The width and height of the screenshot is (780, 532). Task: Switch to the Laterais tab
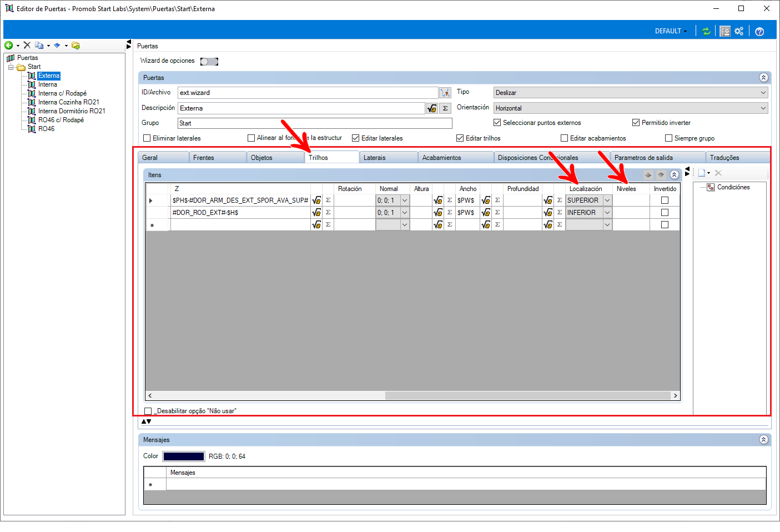(389, 158)
